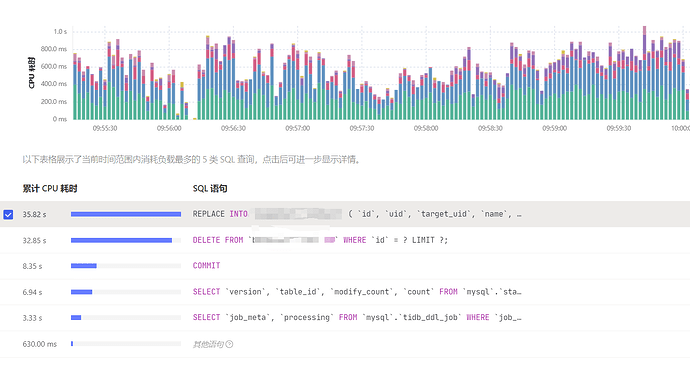The image size is (690, 365).
Task: Click the 其他语句 row label
Action: [208, 344]
